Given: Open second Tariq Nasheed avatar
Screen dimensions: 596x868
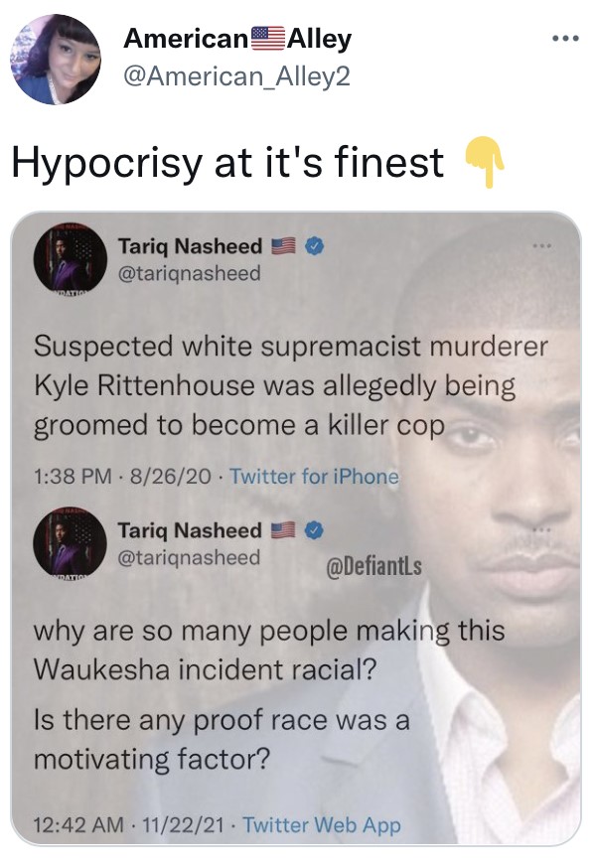Looking at the screenshot, I should point(71,543).
